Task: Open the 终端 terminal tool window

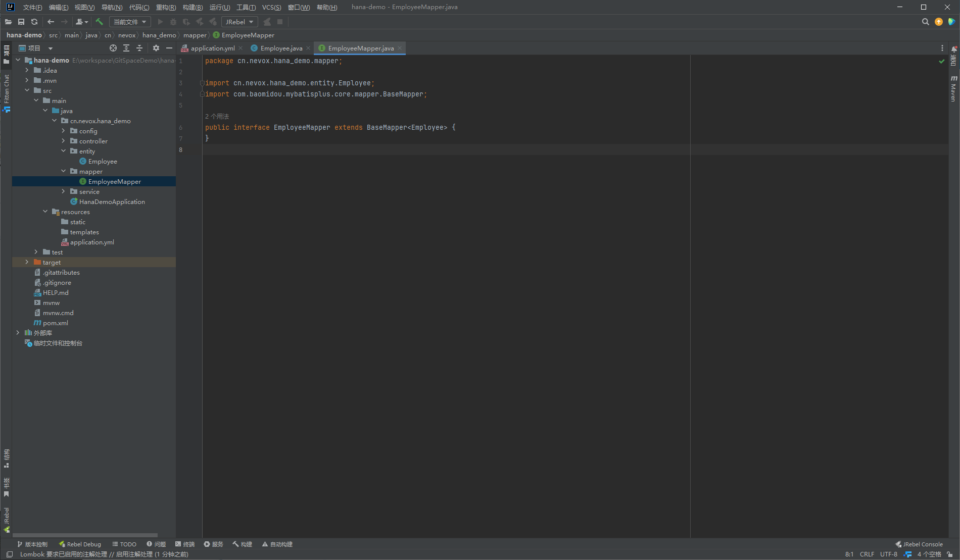Action: tap(185, 544)
